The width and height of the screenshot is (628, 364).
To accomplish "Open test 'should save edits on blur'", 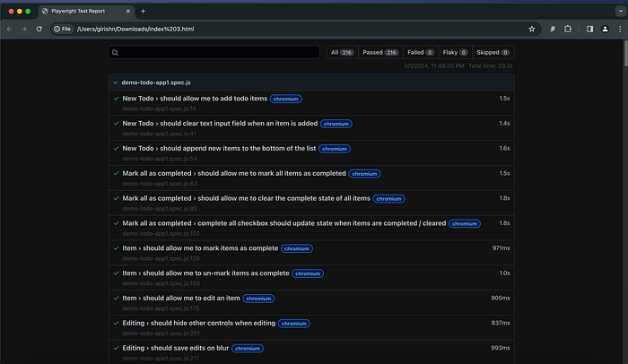I will (x=176, y=348).
